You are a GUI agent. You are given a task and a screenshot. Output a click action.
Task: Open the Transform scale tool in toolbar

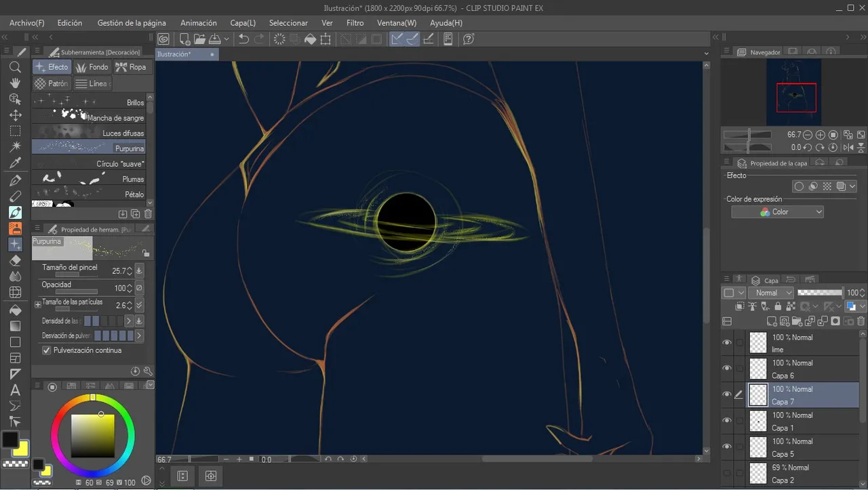click(x=325, y=39)
